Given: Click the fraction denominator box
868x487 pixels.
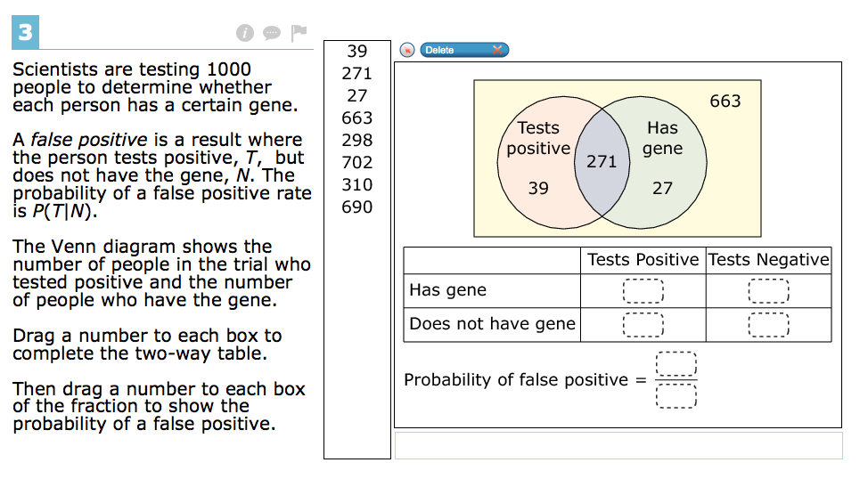Looking at the screenshot, I should tap(676, 396).
